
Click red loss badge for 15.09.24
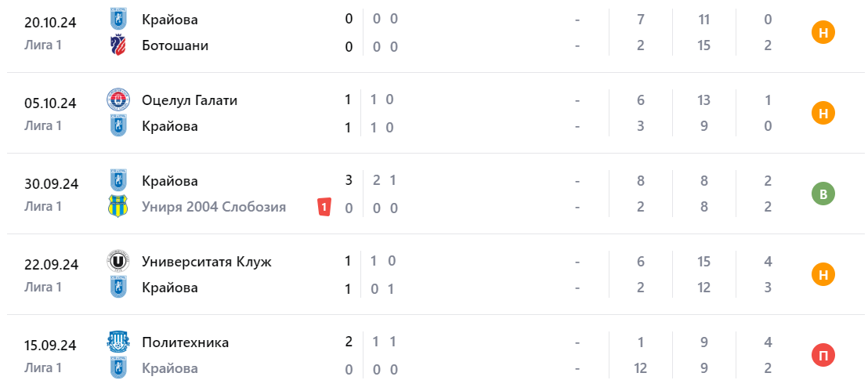pos(823,355)
